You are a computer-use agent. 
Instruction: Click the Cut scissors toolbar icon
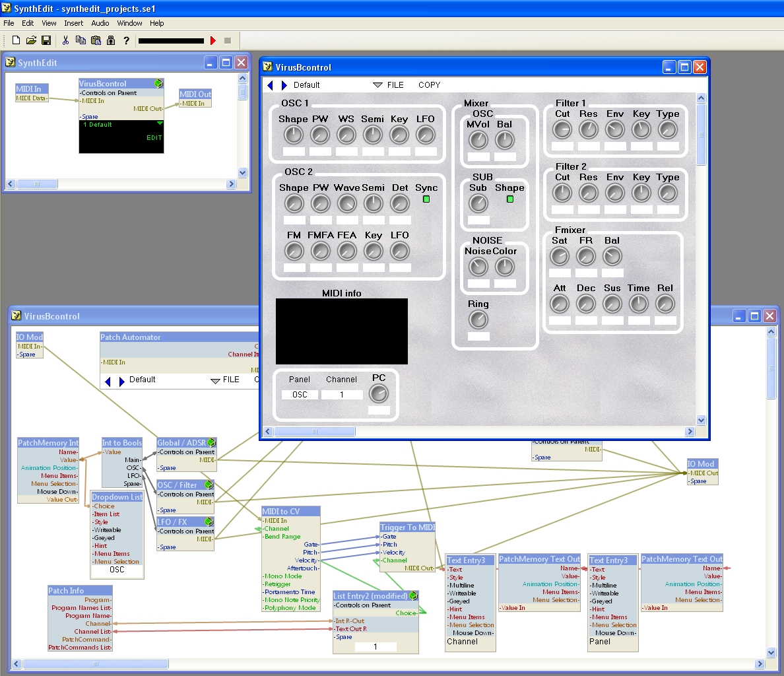pos(65,40)
